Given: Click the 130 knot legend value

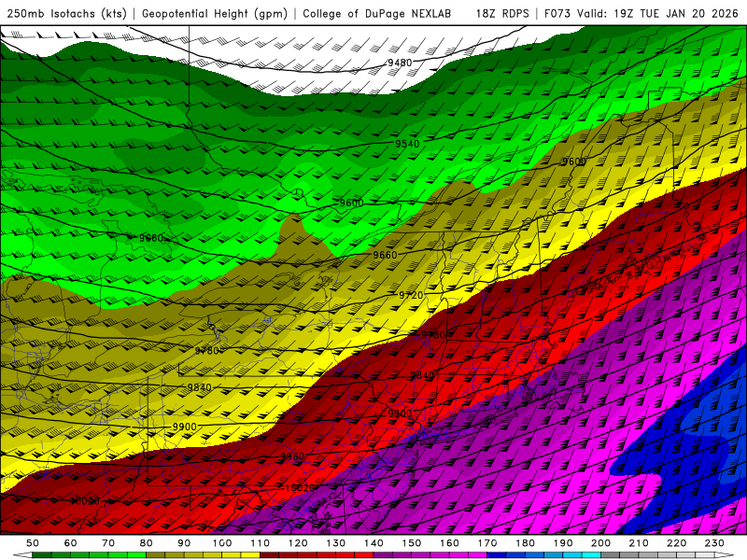Looking at the screenshot, I should click(x=336, y=543).
